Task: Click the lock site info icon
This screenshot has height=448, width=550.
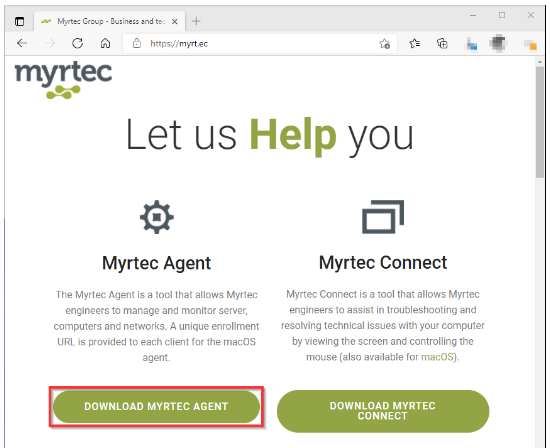Action: pyautogui.click(x=136, y=43)
